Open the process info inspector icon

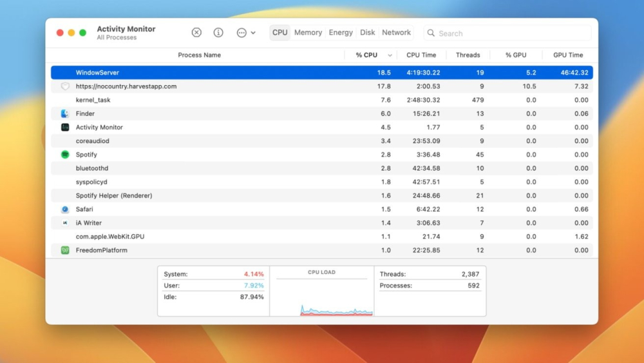click(218, 33)
